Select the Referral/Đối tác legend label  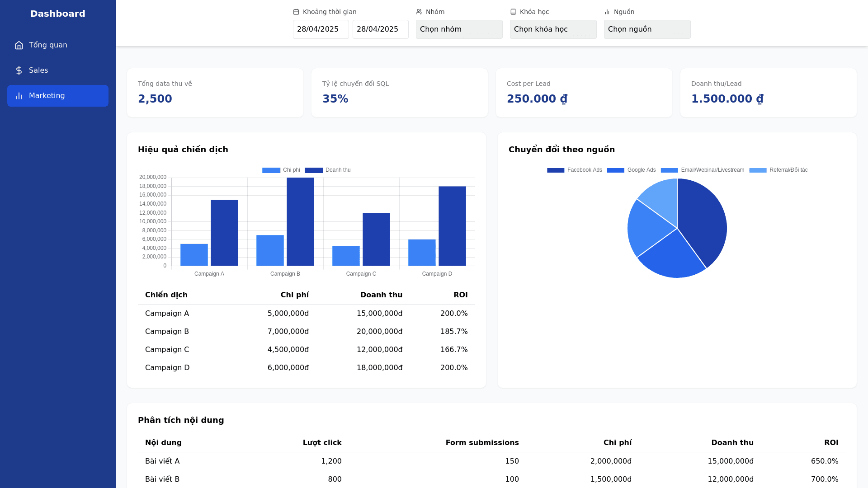(788, 170)
